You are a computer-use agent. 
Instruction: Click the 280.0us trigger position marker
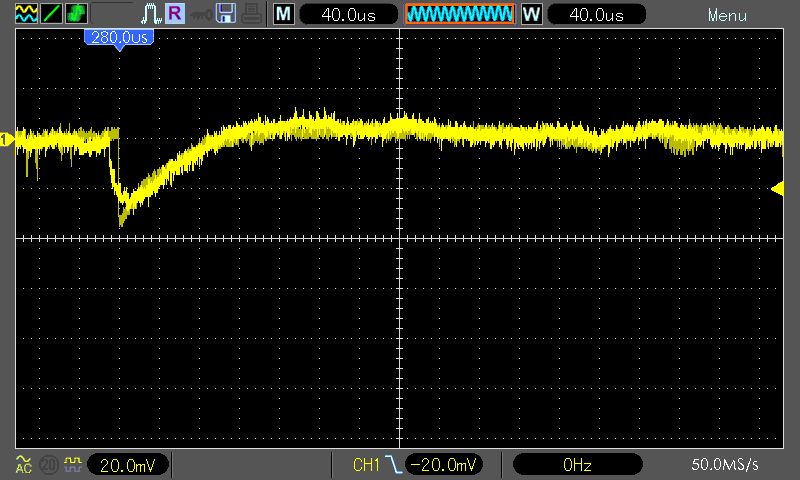pyautogui.click(x=118, y=37)
